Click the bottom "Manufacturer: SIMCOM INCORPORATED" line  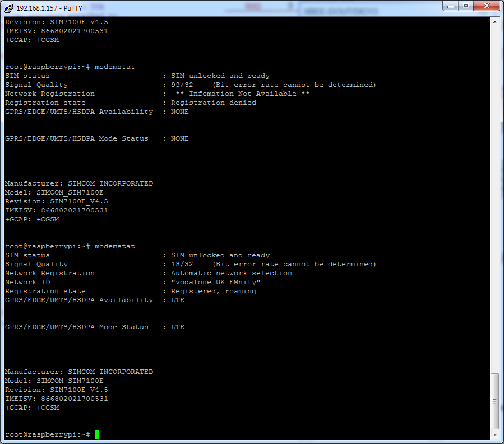pos(79,372)
